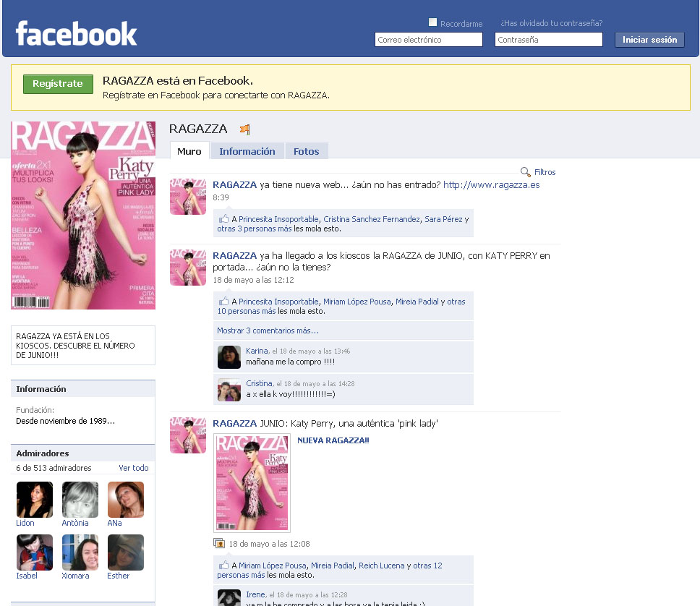Click Mireia Padial in the kiosk post likes
Image resolution: width=700 pixels, height=606 pixels.
417,302
